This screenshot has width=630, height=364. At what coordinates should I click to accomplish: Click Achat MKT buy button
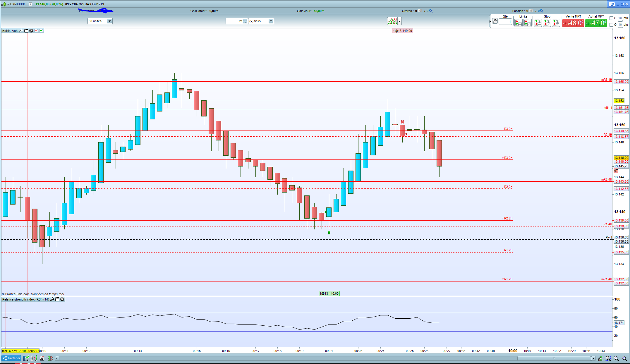coord(596,23)
